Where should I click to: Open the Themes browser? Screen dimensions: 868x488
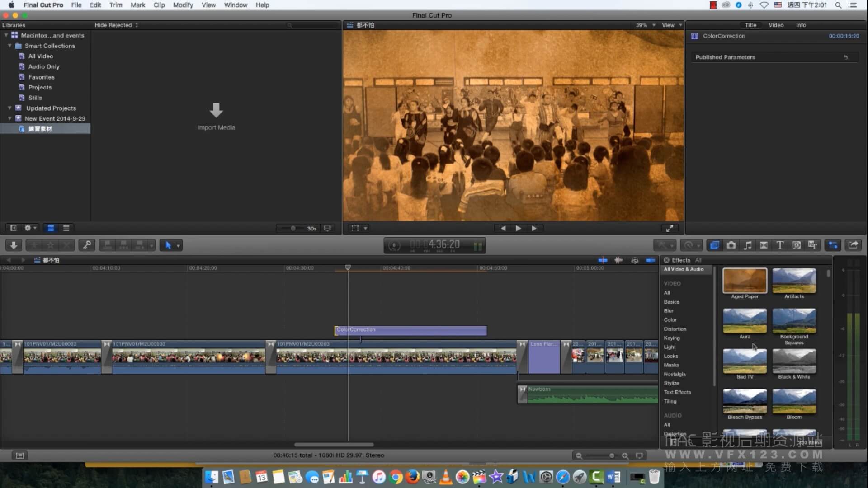tap(812, 245)
